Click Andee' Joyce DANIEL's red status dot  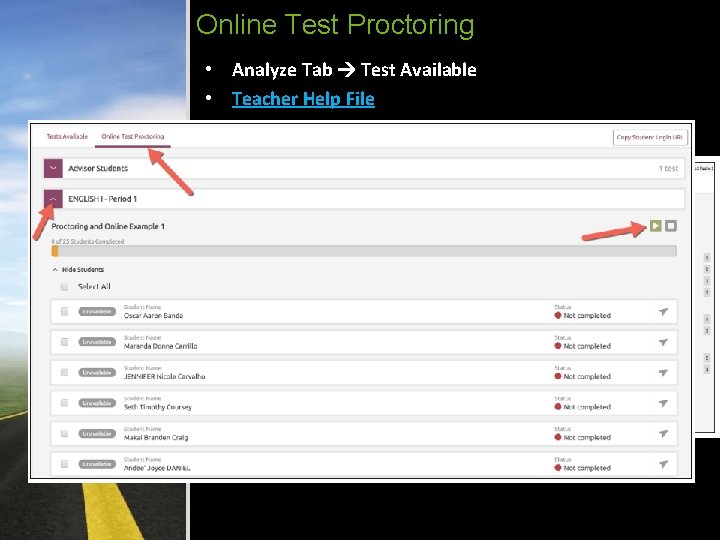(x=558, y=467)
